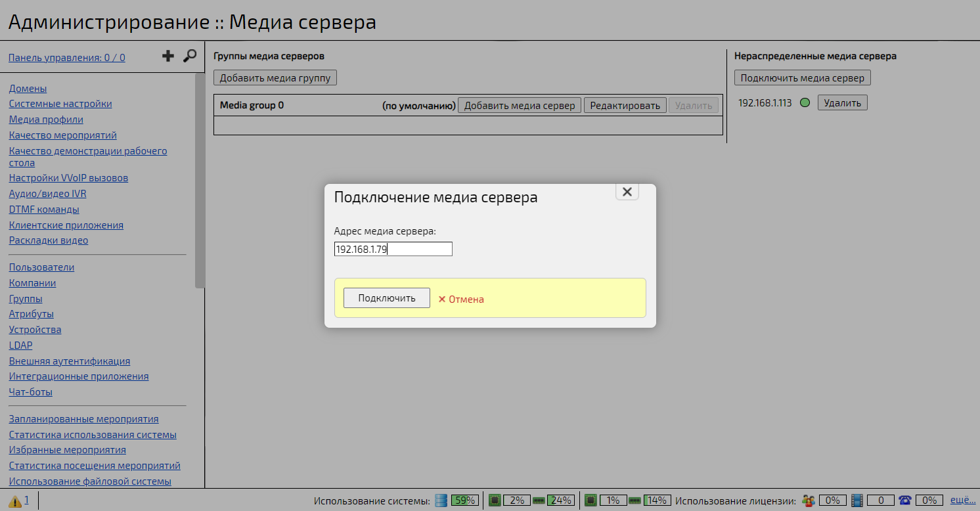
Task: Click the disk usage icon showing 59%
Action: pyautogui.click(x=440, y=500)
